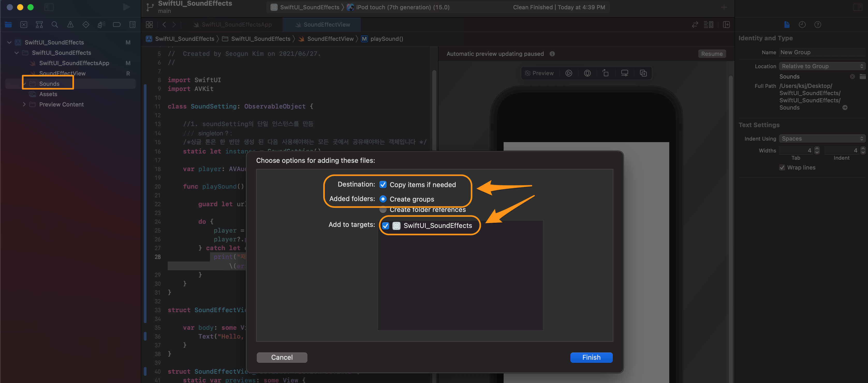Click the add editor on right icon

click(726, 25)
